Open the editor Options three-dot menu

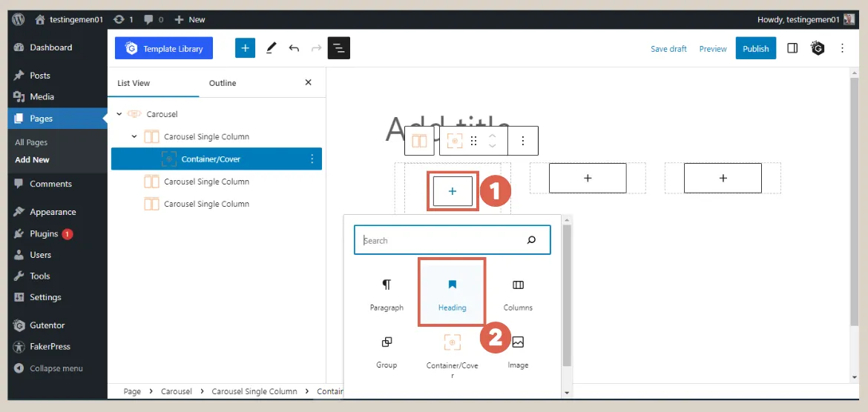[x=842, y=48]
